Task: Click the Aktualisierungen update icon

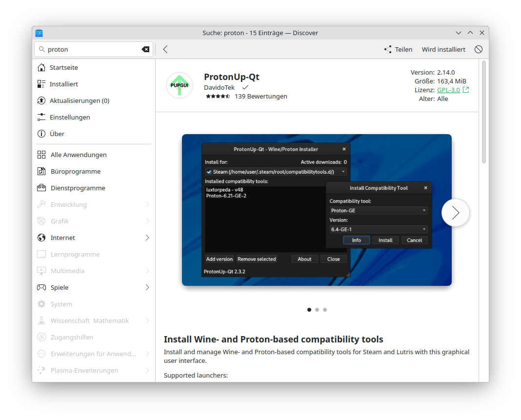Action: coord(41,100)
